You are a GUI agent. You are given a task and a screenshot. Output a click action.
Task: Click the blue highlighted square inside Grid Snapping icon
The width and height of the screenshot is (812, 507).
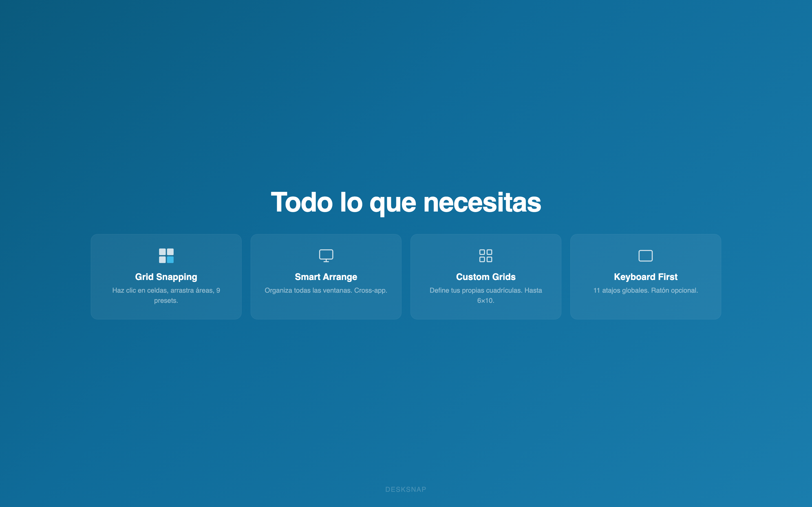(x=170, y=259)
